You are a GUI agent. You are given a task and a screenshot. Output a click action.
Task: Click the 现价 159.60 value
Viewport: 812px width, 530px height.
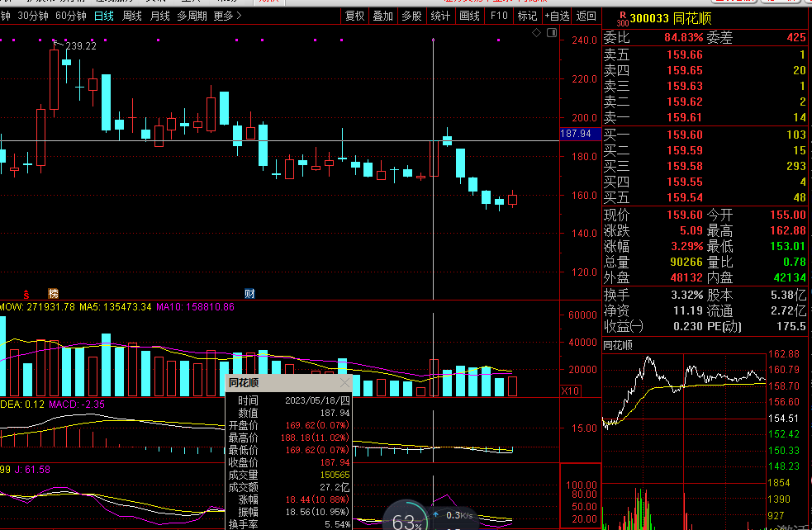point(685,215)
